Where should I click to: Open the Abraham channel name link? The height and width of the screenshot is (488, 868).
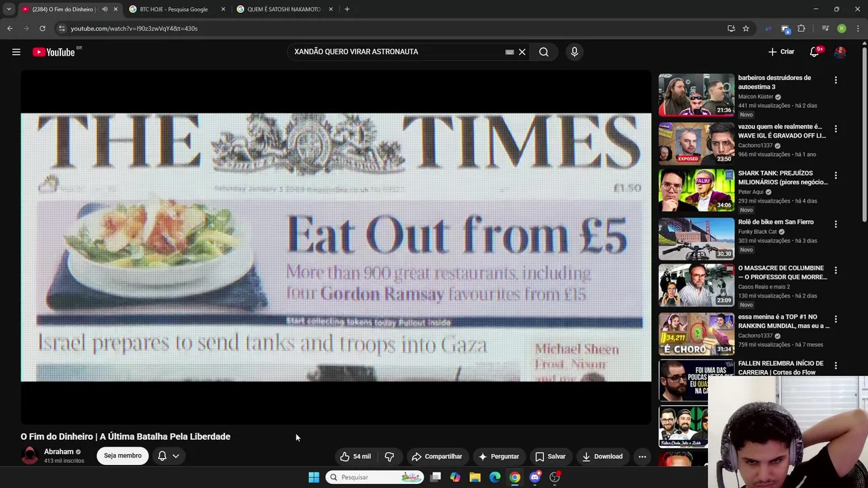59,451
